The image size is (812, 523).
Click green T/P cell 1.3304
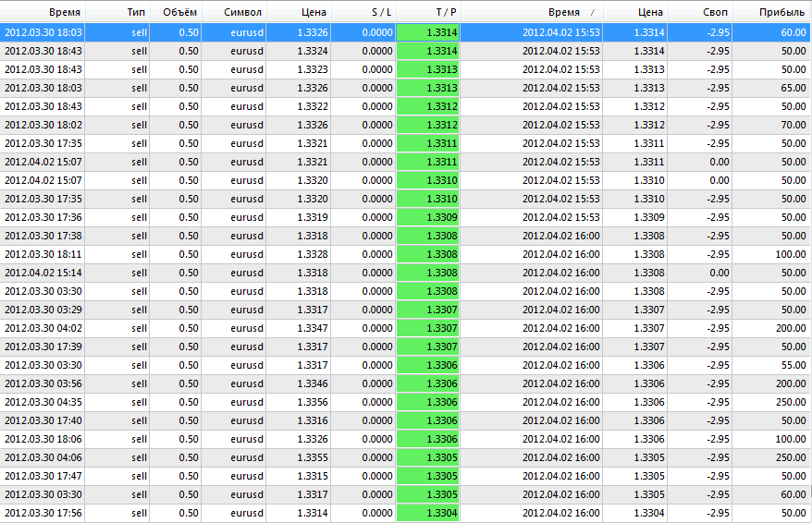coord(428,513)
